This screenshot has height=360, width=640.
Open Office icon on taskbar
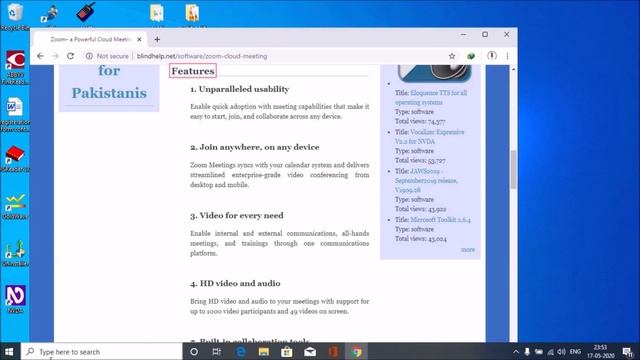click(333, 351)
